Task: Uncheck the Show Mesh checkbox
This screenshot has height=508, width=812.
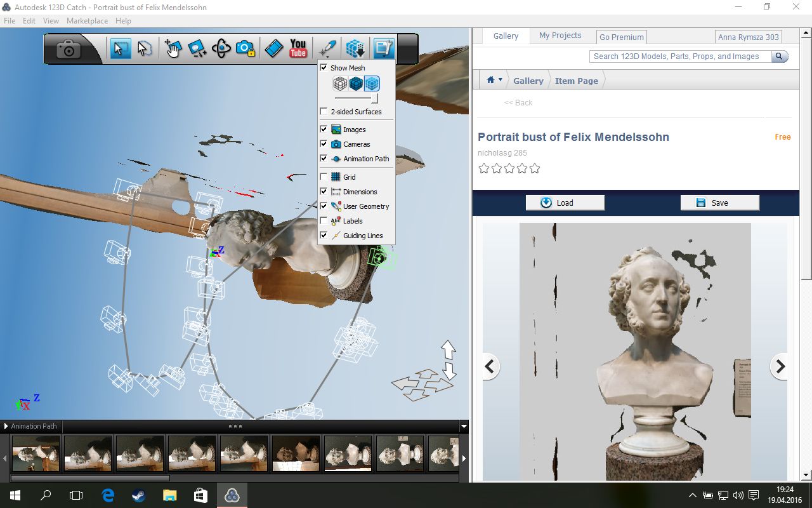Action: point(324,67)
